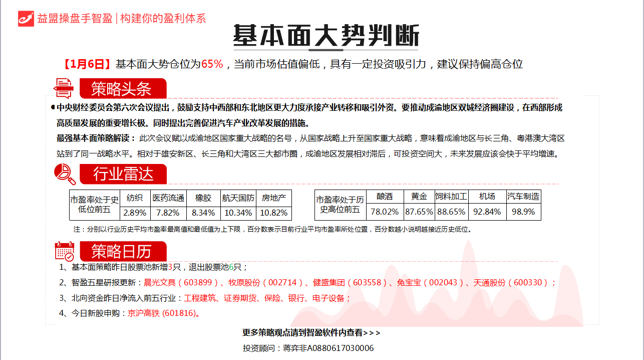Click the 酿酒 78.02% value cell
This screenshot has height=360, width=644.
point(385,212)
